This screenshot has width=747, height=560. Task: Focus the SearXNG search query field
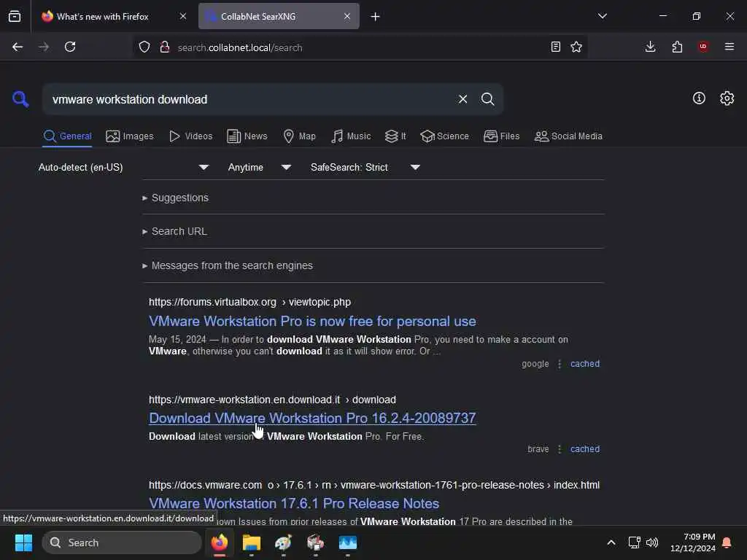click(250, 99)
